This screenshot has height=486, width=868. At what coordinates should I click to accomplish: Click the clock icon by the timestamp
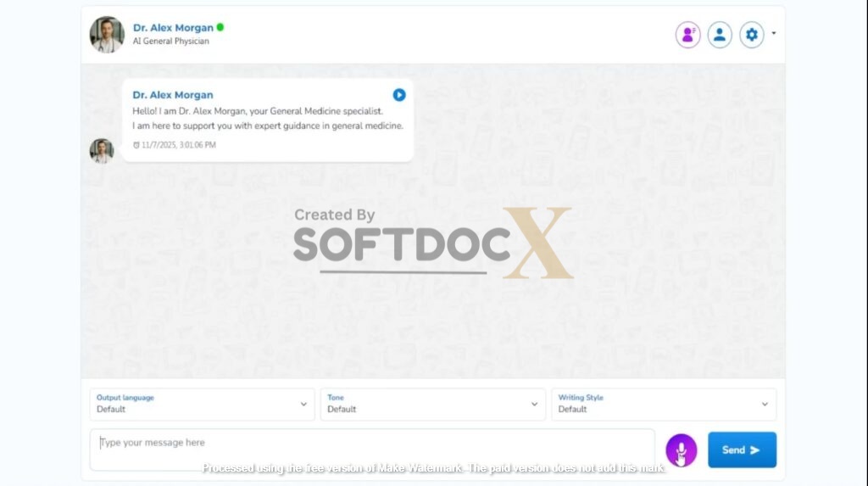[x=136, y=145]
